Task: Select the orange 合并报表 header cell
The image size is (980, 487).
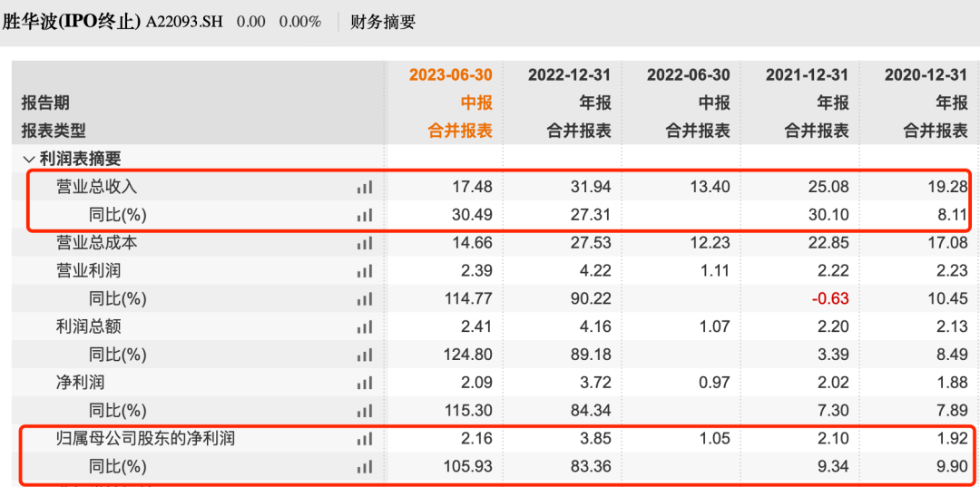Action: tap(460, 131)
